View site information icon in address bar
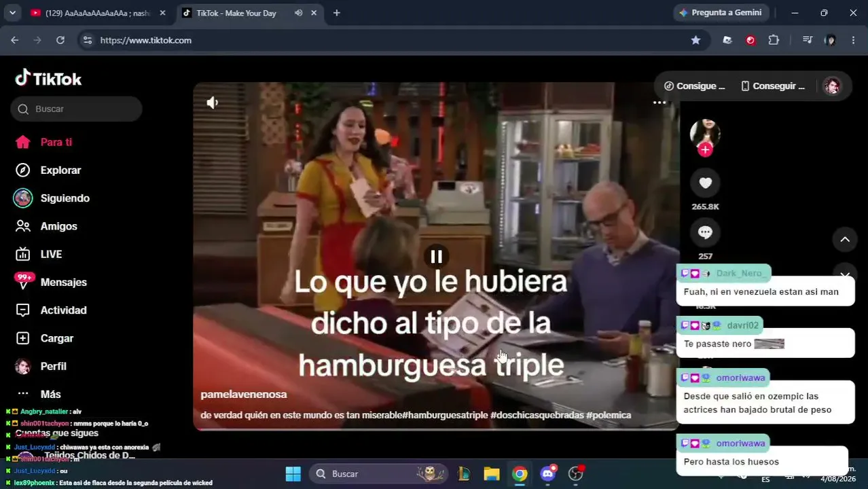868x489 pixels. (87, 40)
